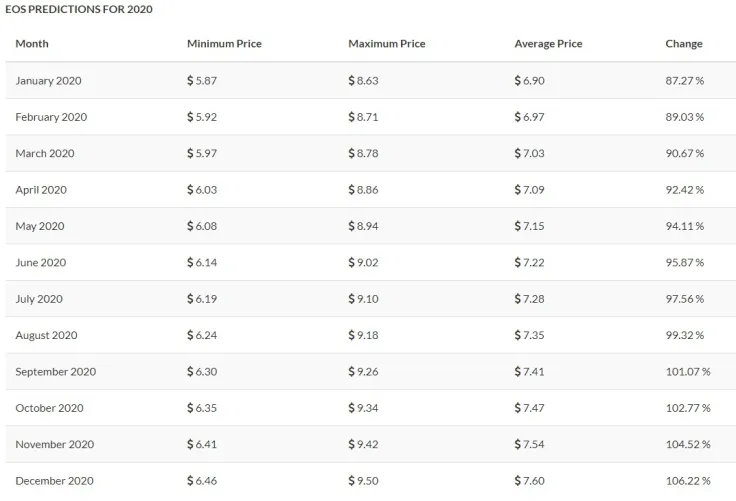Click March 2020 maximum price $8.78
This screenshot has width=736, height=501.
point(363,153)
